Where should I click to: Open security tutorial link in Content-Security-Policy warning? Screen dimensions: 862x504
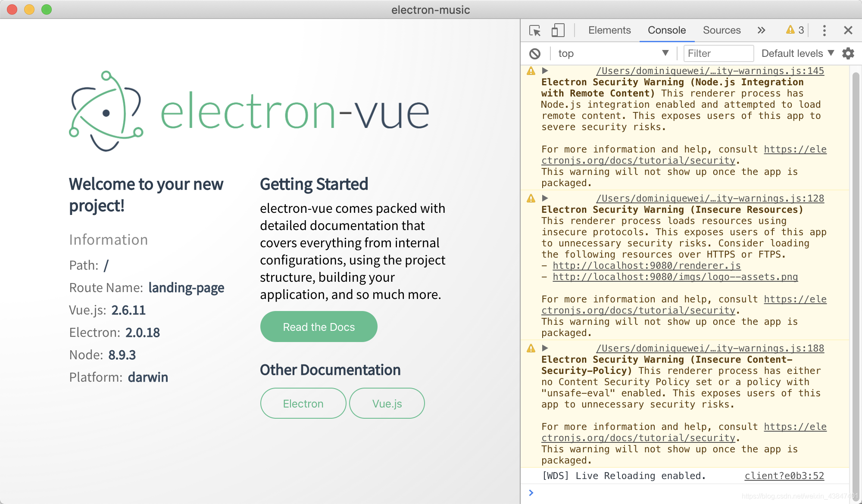tap(638, 438)
